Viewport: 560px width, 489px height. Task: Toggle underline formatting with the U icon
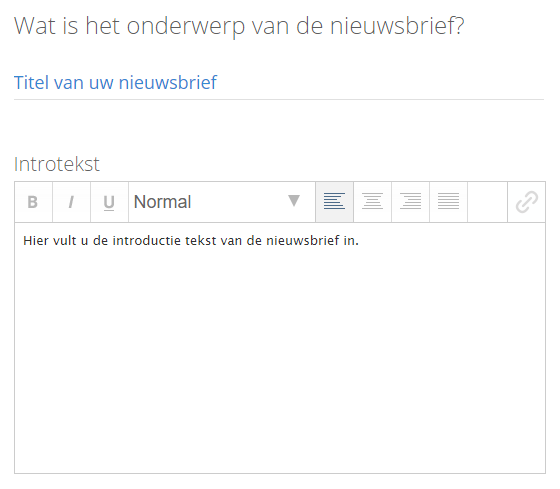[109, 202]
